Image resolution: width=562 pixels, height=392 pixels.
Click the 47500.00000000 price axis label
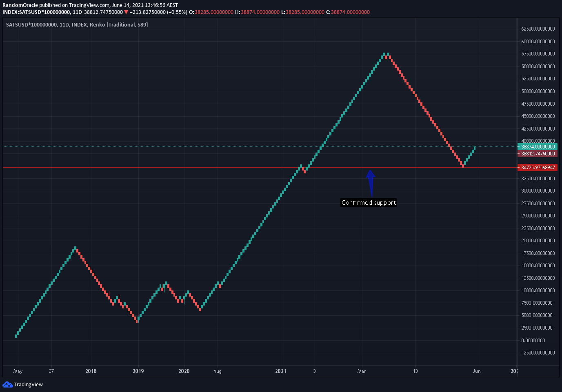pos(538,104)
